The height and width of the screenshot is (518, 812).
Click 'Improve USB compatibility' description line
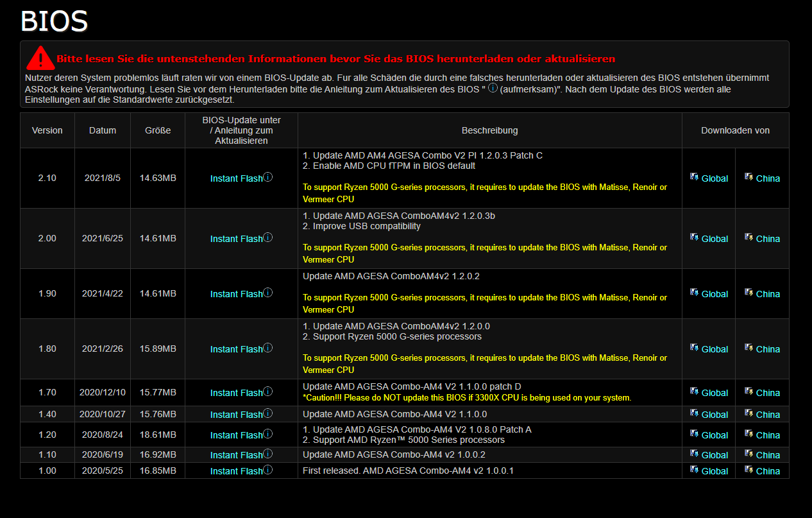362,226
